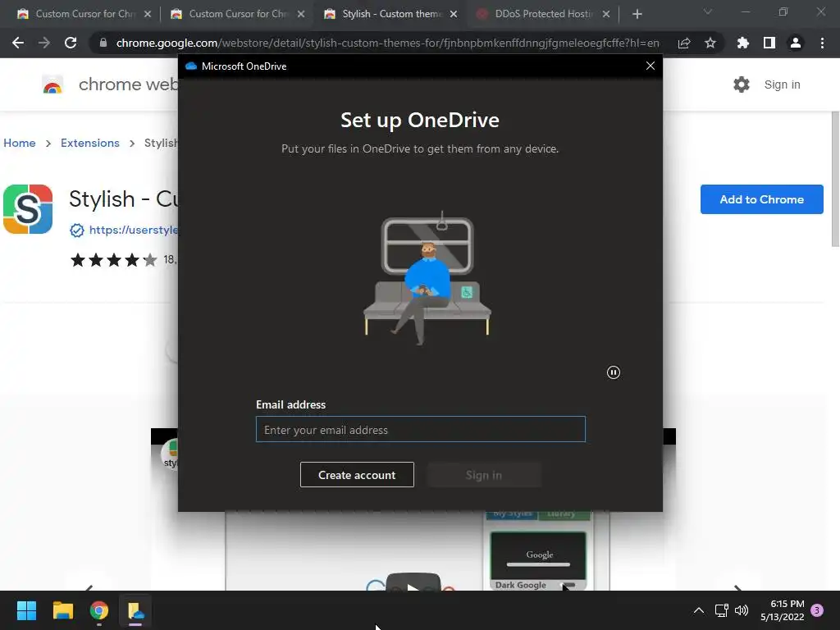Close the DDoS Protected Hosting tab
The image size is (840, 630).
[606, 14]
